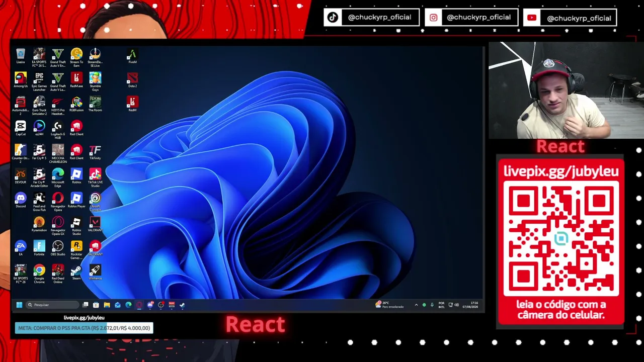Screen dimensions: 644x362
Task: Open the DEVOUR game icon
Action: [21, 177]
